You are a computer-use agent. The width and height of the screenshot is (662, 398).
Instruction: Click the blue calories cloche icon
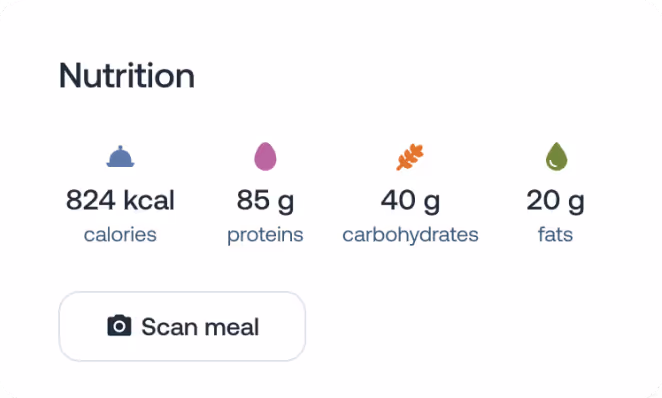coord(120,157)
